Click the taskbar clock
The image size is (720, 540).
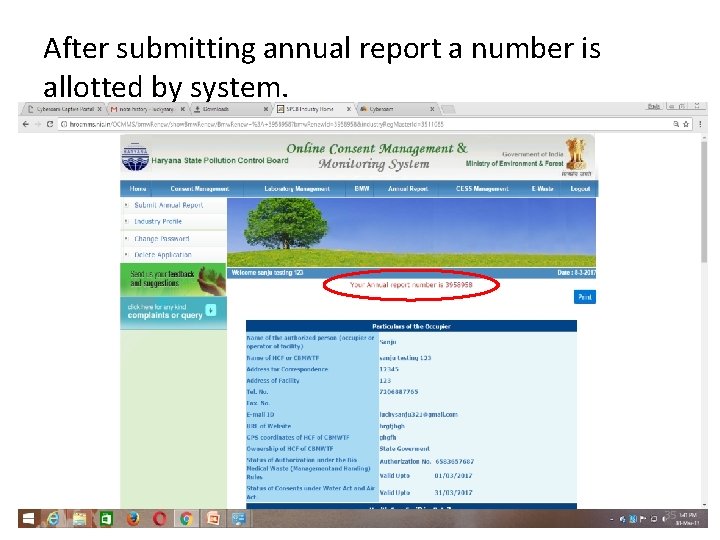[688, 519]
